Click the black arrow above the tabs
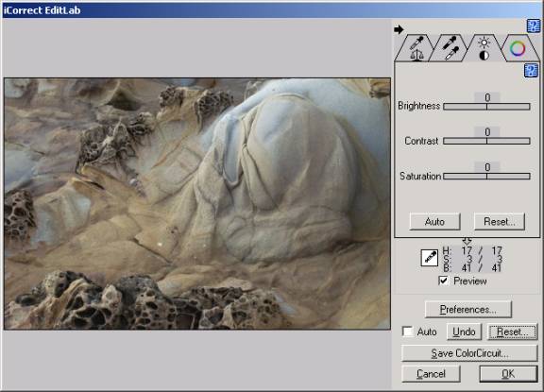The height and width of the screenshot is (392, 544). 399,29
